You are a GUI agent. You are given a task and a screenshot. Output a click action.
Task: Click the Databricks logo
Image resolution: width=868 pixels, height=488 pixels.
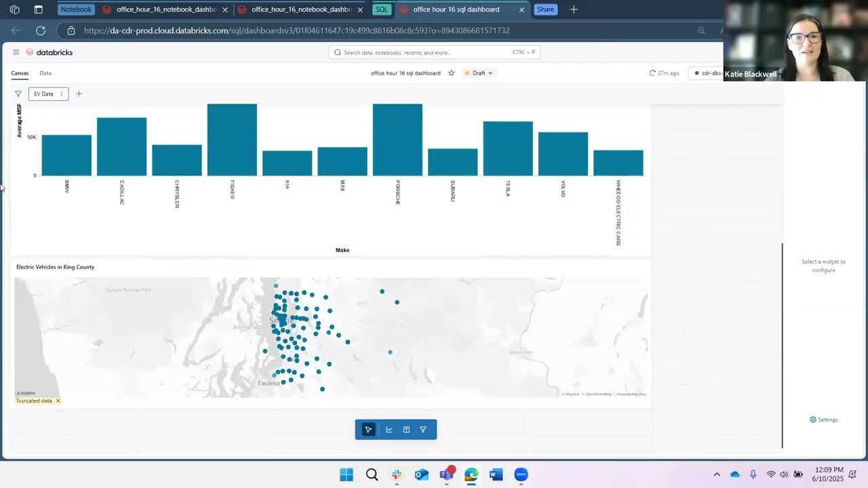[x=50, y=52]
